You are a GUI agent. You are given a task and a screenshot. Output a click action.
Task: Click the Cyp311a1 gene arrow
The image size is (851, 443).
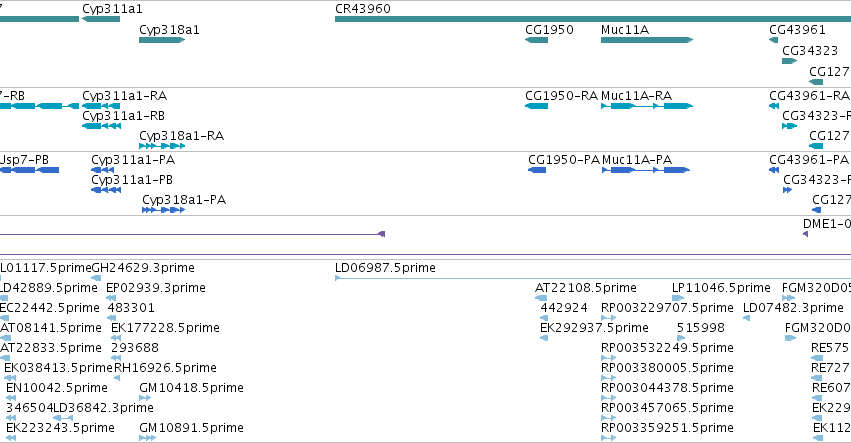coord(101,19)
